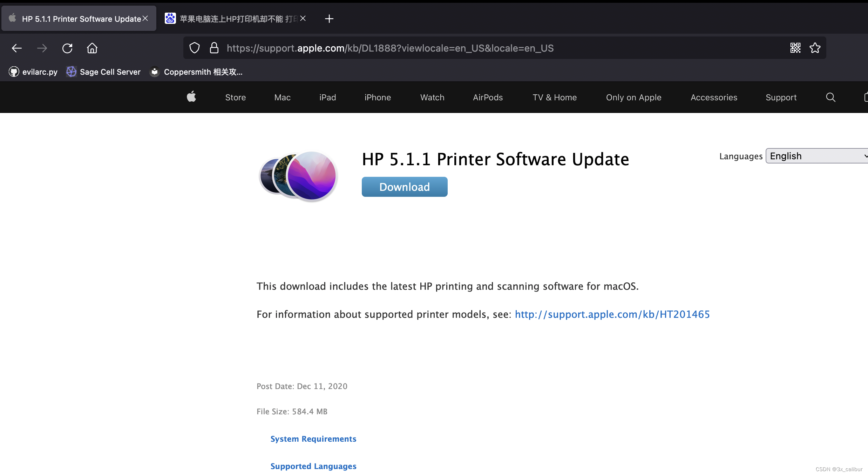Open the iPad menu
Viewport: 868px width, 475px height.
[328, 98]
